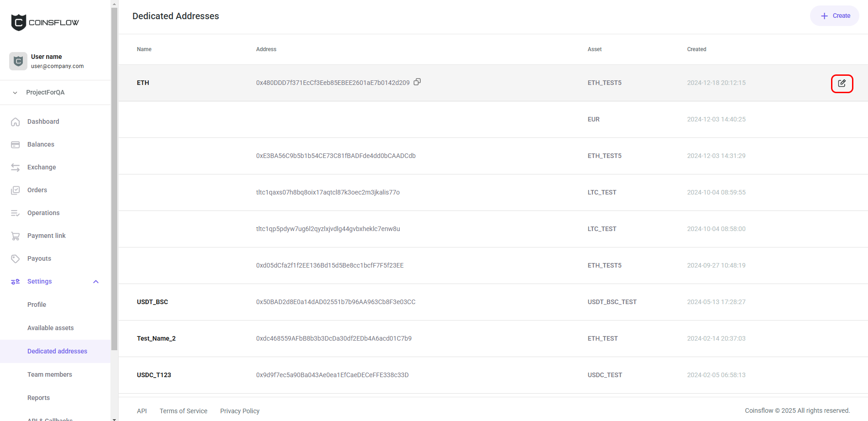
Task: Click the sidebar scrollbar down arrow
Action: tap(114, 418)
